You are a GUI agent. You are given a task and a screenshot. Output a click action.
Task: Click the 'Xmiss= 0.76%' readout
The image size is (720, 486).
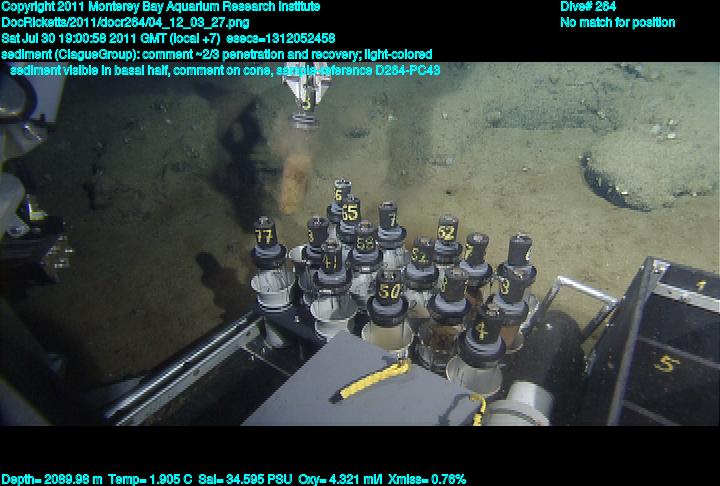[x=427, y=479]
